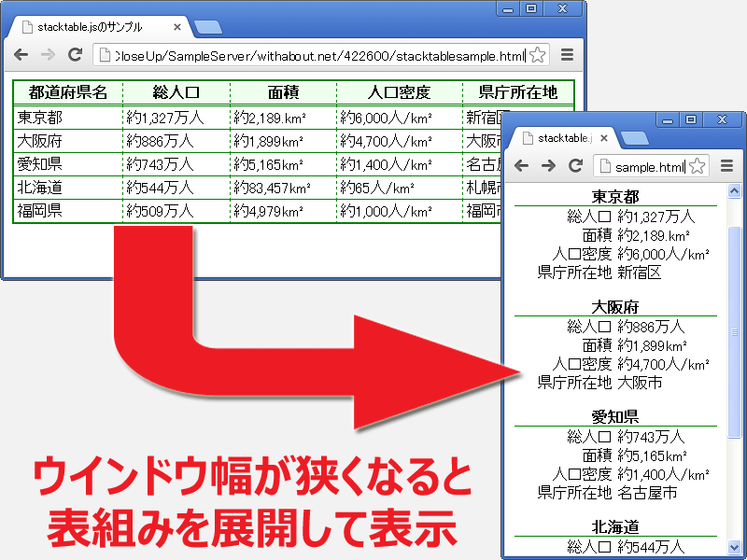This screenshot has height=560, width=747.
Task: Reload the sample.html page in the narrow window
Action: click(575, 165)
